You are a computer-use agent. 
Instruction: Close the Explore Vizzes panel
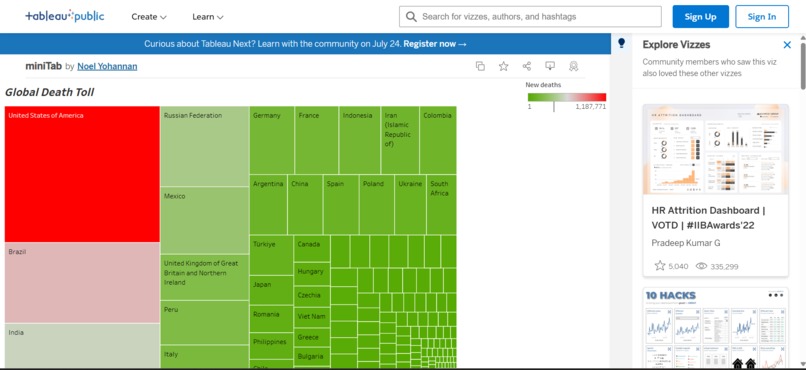coord(787,45)
